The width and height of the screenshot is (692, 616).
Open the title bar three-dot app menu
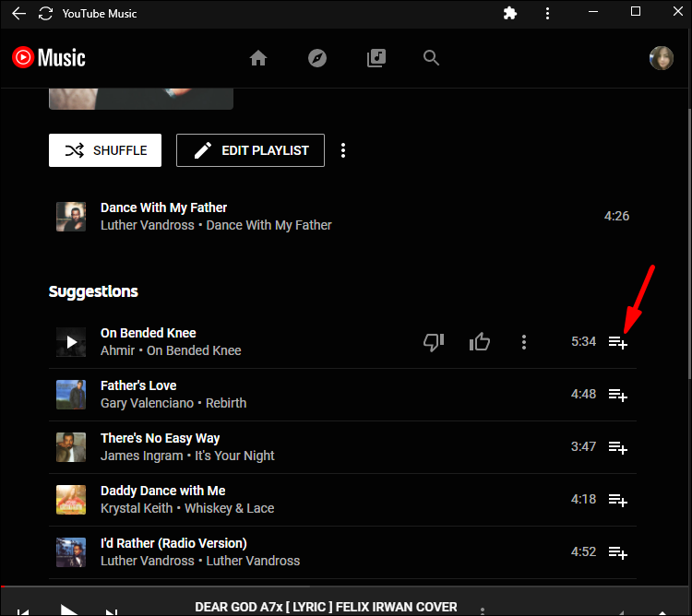coord(547,14)
